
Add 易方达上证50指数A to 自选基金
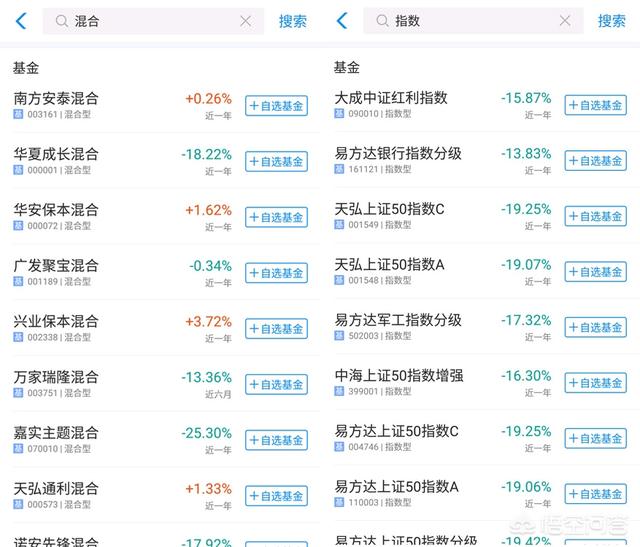(596, 494)
